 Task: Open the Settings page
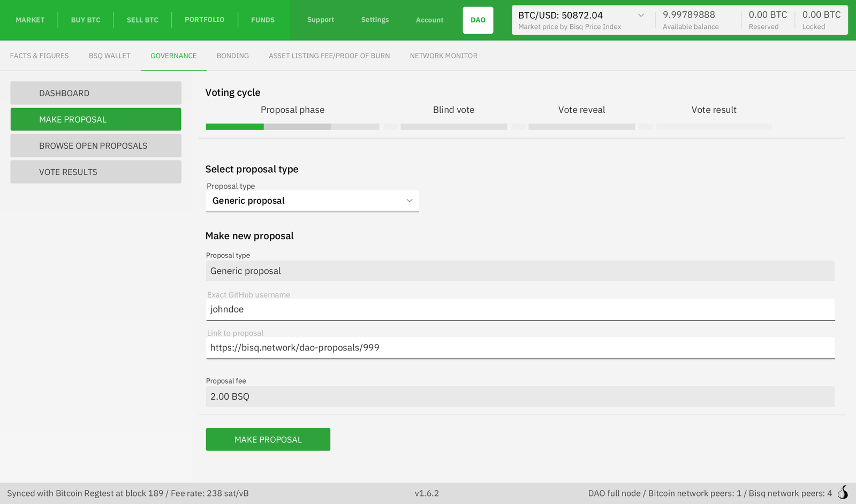pyautogui.click(x=375, y=20)
